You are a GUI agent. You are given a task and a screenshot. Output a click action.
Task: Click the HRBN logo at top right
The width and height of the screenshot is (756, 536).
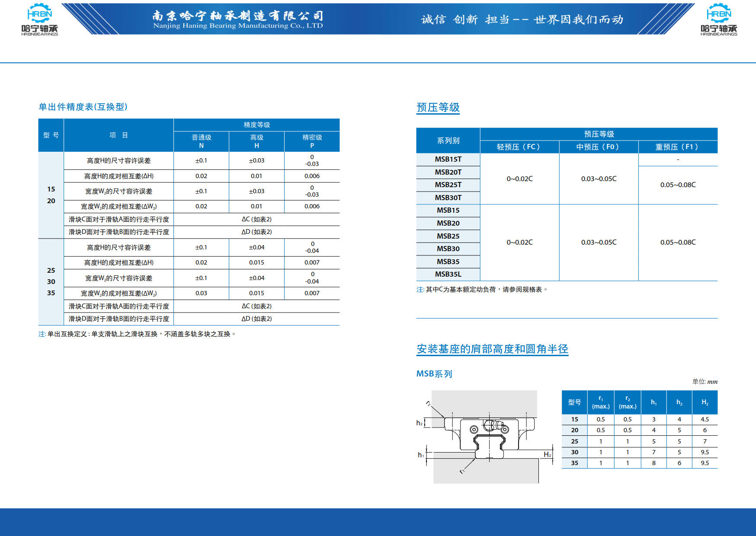[x=719, y=19]
